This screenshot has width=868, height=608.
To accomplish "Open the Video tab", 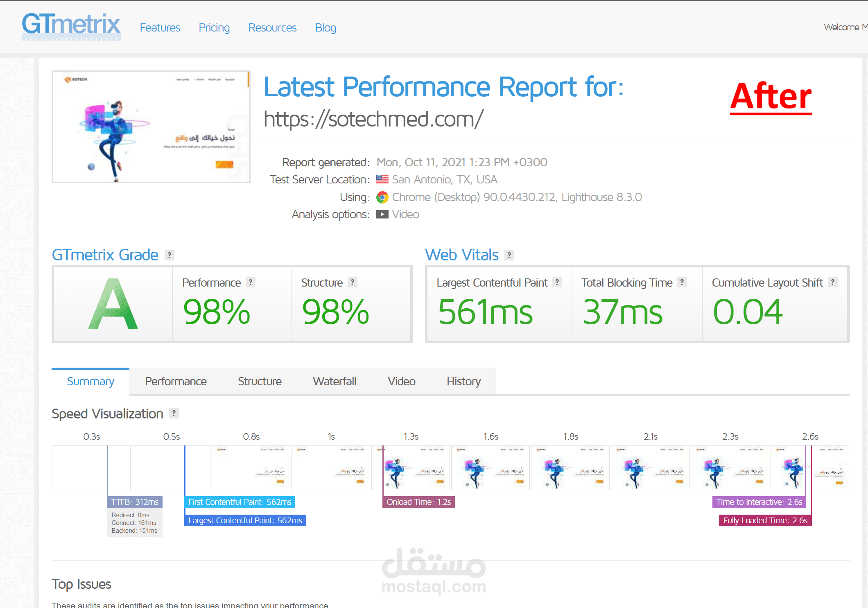I will (402, 381).
